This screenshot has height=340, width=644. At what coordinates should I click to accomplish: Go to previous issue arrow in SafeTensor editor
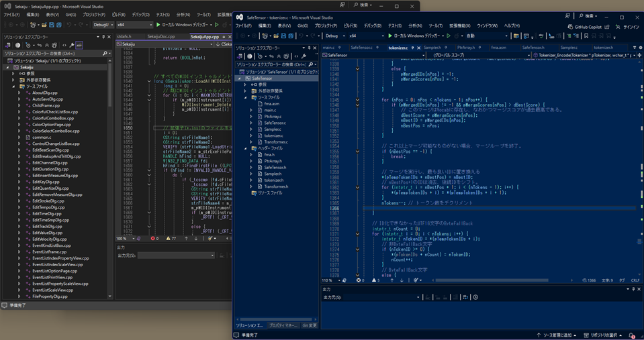[x=392, y=280]
